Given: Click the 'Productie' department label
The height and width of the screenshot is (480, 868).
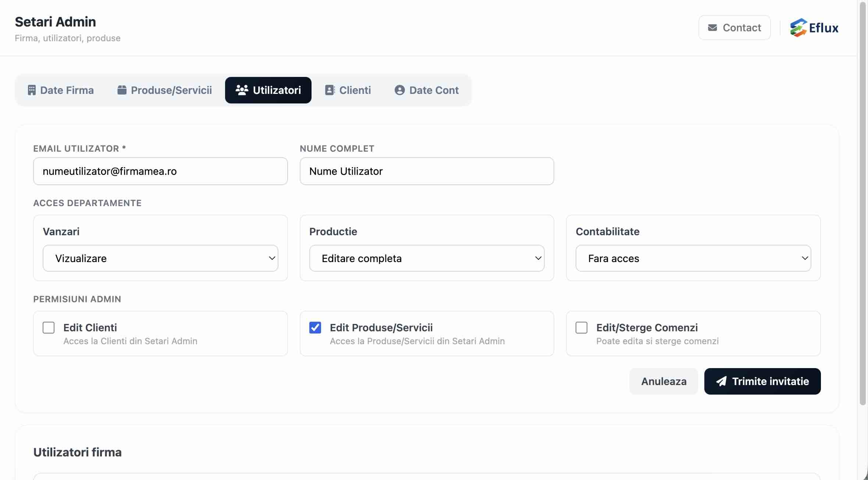Looking at the screenshot, I should pyautogui.click(x=333, y=232).
